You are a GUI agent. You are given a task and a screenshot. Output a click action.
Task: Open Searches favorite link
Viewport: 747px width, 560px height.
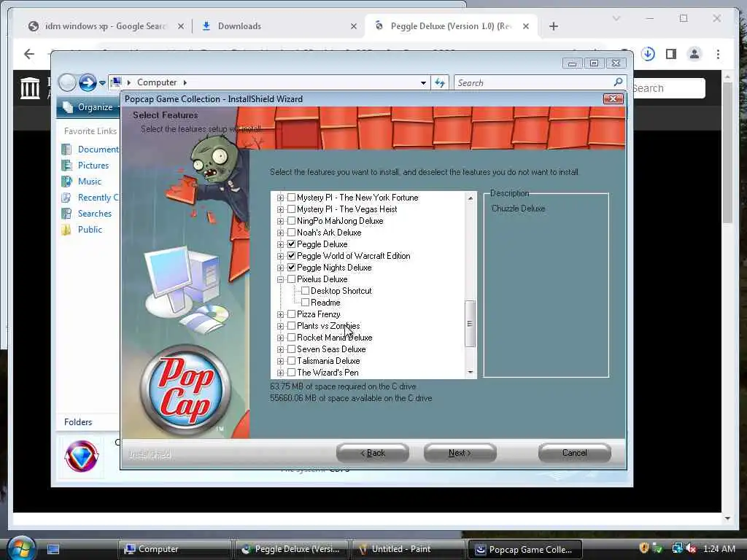click(95, 214)
